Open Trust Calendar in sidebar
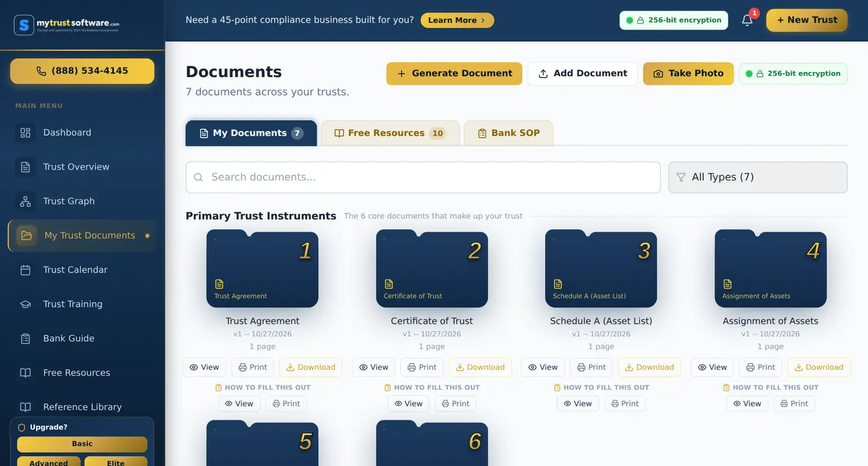 82,270
